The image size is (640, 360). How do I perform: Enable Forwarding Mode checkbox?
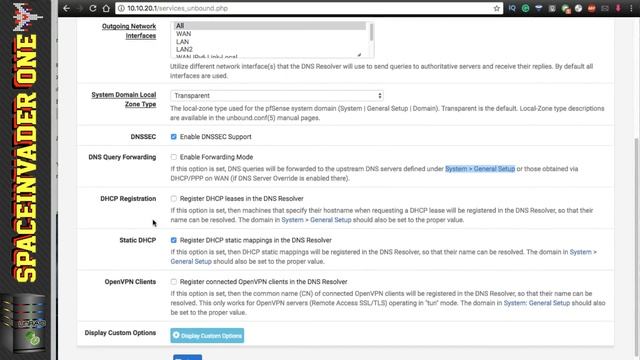[x=174, y=157]
